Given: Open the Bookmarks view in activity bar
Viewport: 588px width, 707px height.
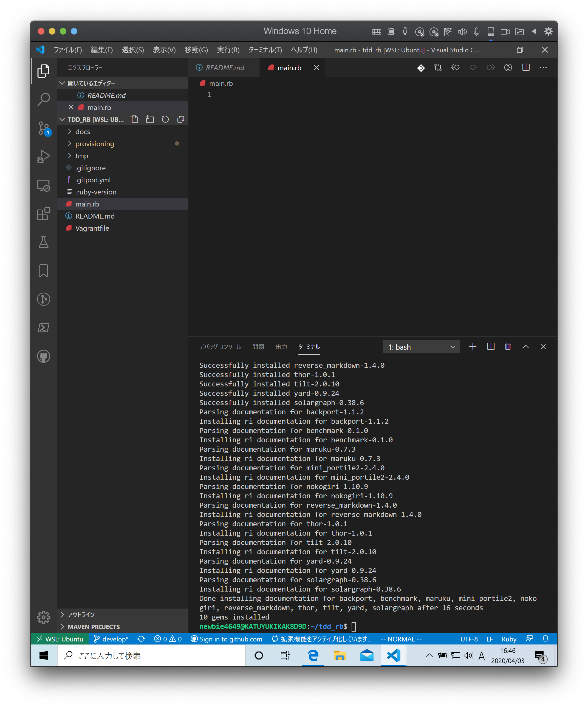Looking at the screenshot, I should point(43,271).
